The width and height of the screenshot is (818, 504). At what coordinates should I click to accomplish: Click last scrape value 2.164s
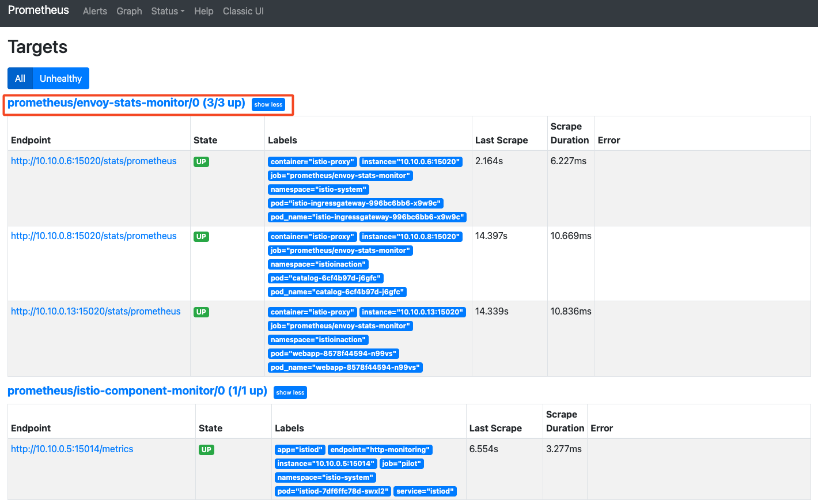click(489, 161)
